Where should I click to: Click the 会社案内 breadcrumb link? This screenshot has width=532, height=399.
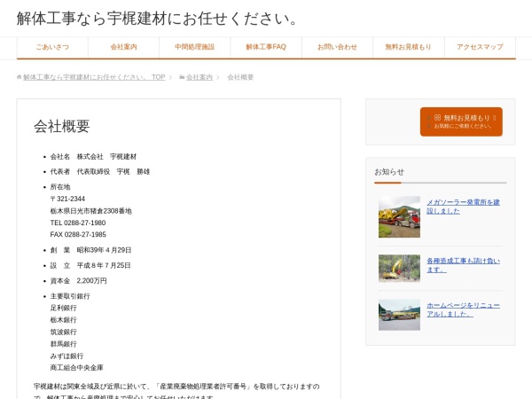199,77
